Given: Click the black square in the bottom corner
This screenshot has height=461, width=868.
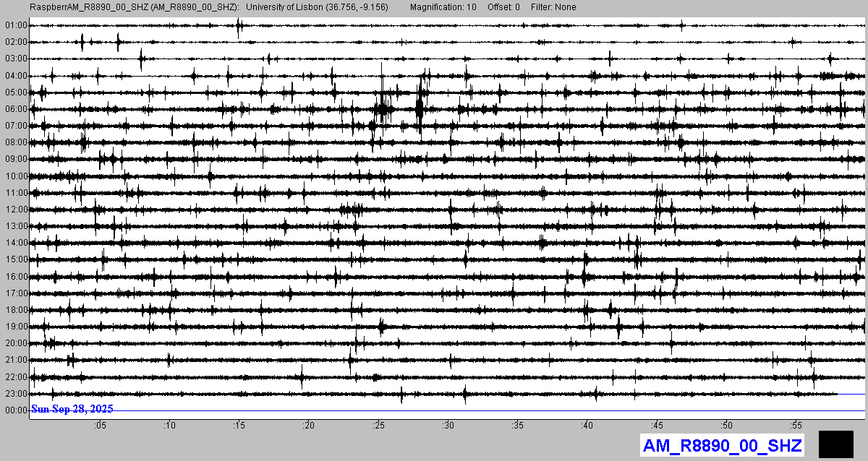Looking at the screenshot, I should pos(836,444).
